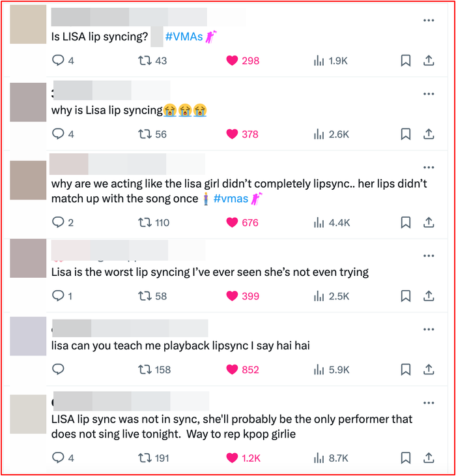Retweet the "why is Lisa lip syncing" tweet

[145, 134]
